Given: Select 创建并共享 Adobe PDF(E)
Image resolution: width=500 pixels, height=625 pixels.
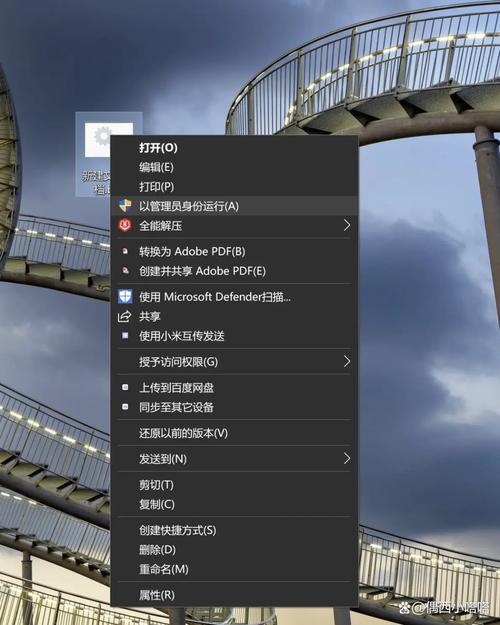Looking at the screenshot, I should coord(234,271).
